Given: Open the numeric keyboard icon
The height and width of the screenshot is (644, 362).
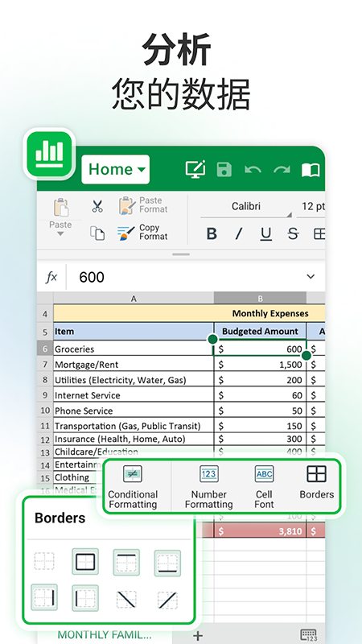Looking at the screenshot, I should 308,635.
